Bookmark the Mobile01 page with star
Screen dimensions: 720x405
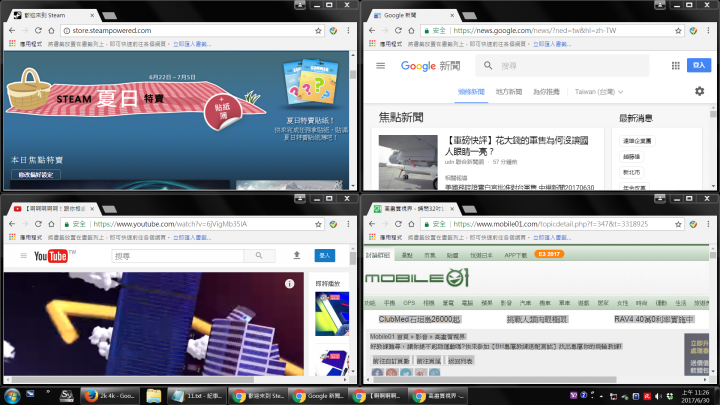(678, 225)
